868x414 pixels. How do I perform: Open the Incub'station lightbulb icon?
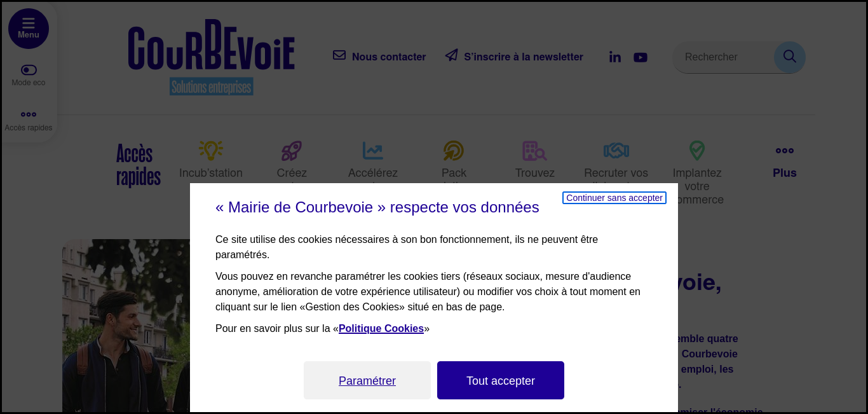tap(211, 150)
